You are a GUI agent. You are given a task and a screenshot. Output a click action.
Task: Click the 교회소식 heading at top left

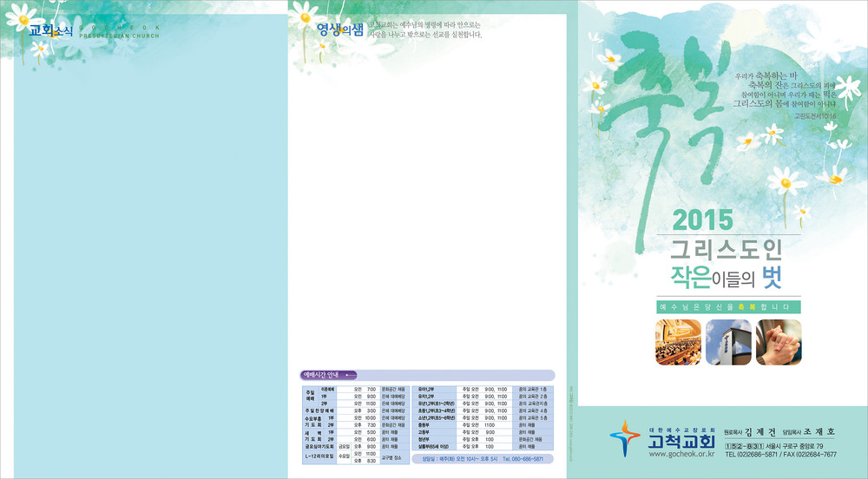51,31
